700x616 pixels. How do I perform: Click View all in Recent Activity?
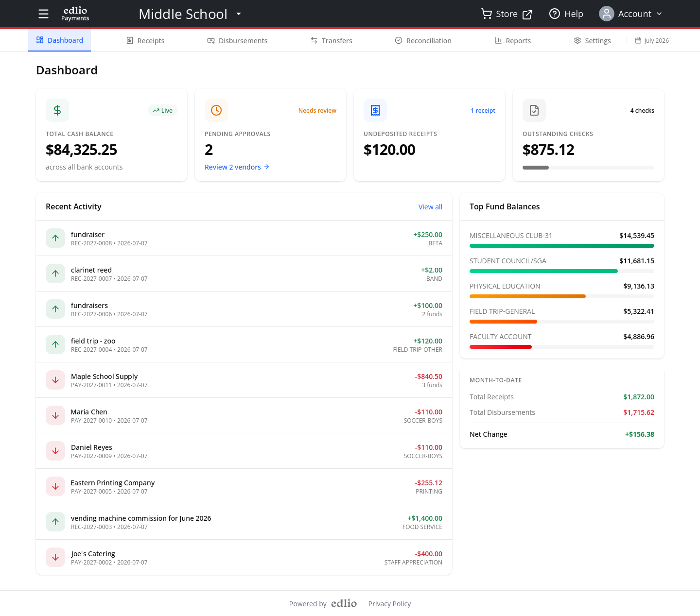point(430,207)
